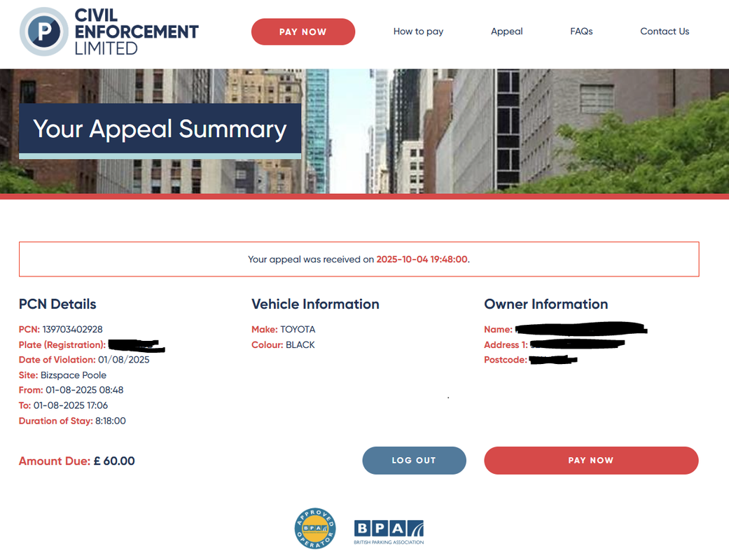This screenshot has height=560, width=729.
Task: Click the Postcode label
Action: click(x=506, y=360)
